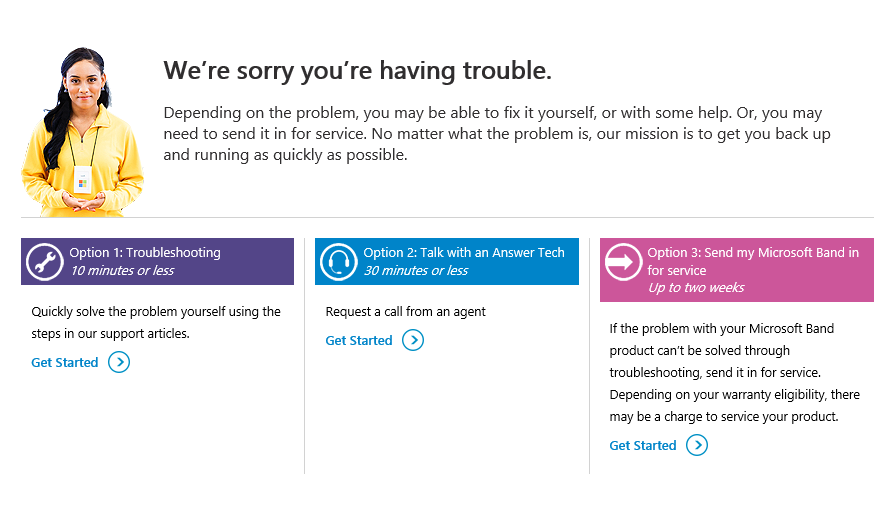Click the "We're sorry you're having trouble" heading
This screenshot has width=893, height=507.
point(357,71)
